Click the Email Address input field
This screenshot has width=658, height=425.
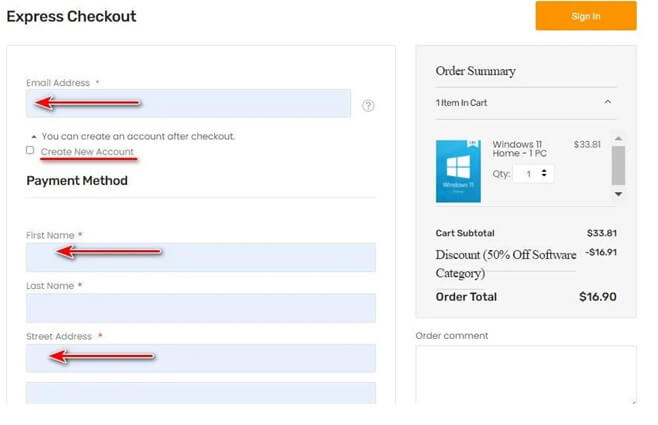188,104
